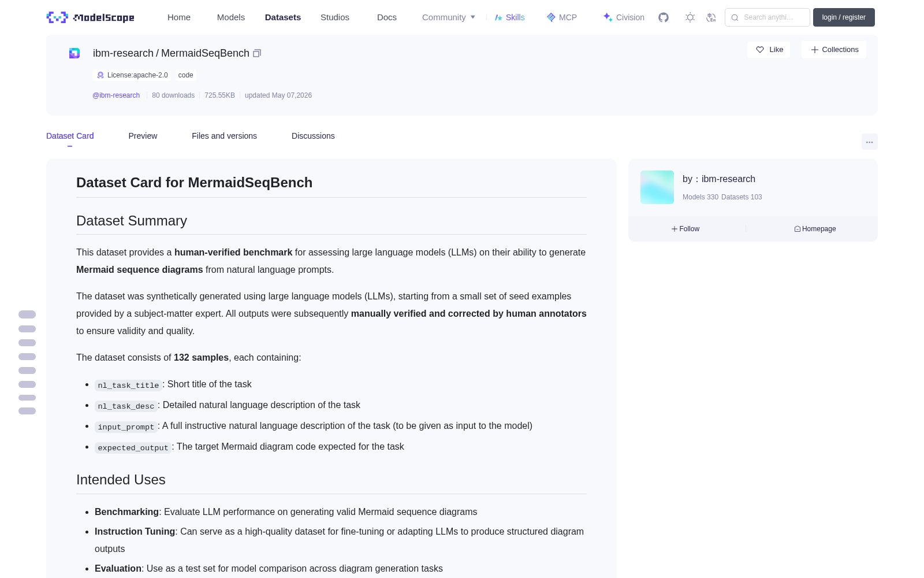This screenshot has width=924, height=578.
Task: Switch to the Files and versions tab
Action: tap(224, 136)
